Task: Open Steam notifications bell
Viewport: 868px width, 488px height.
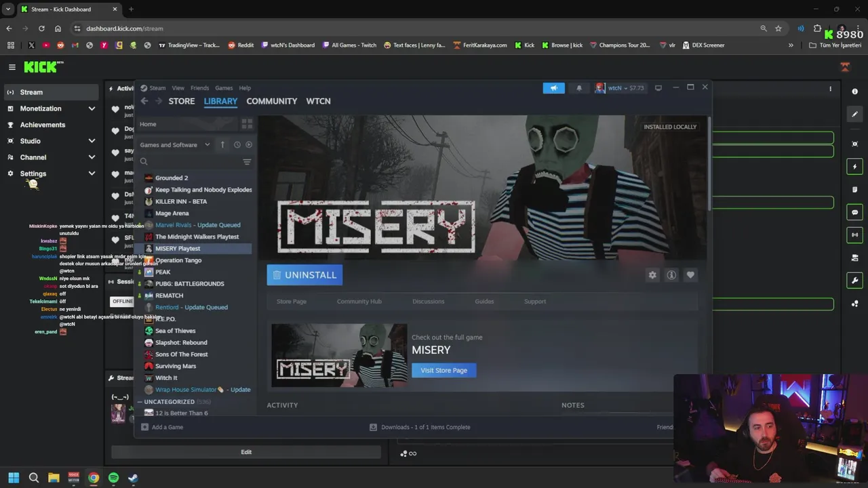Action: (x=578, y=88)
